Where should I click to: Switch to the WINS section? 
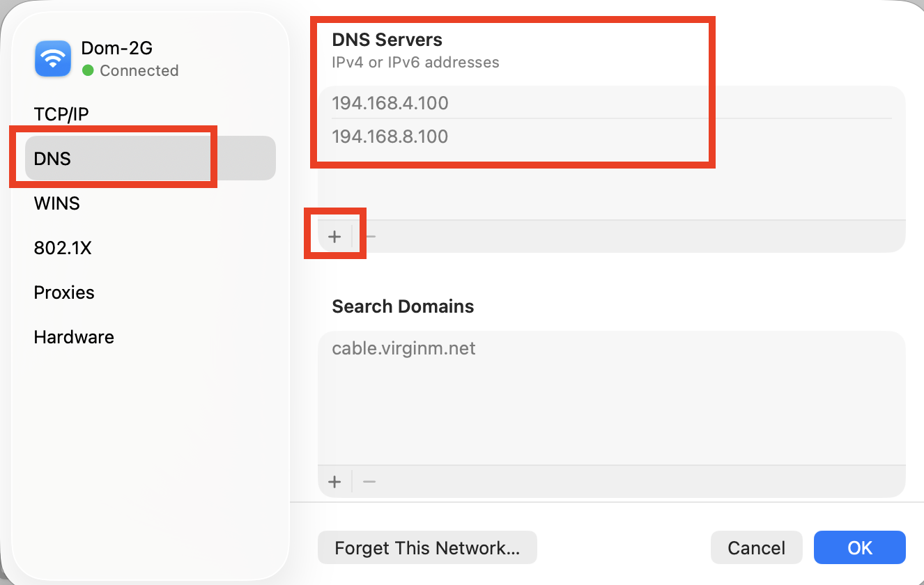pyautogui.click(x=56, y=203)
